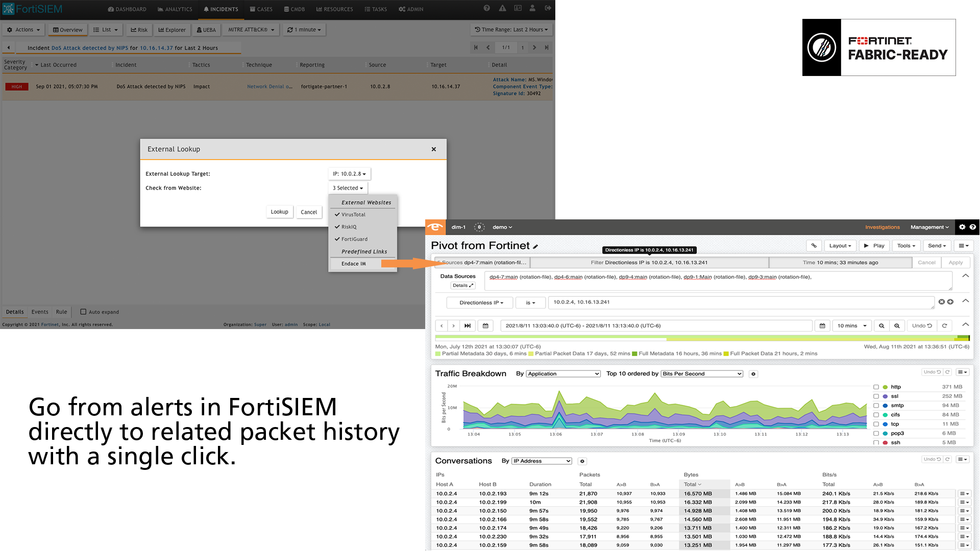Screen dimensions: 980x551
Task: Open the start date calendar icon
Action: tap(485, 325)
